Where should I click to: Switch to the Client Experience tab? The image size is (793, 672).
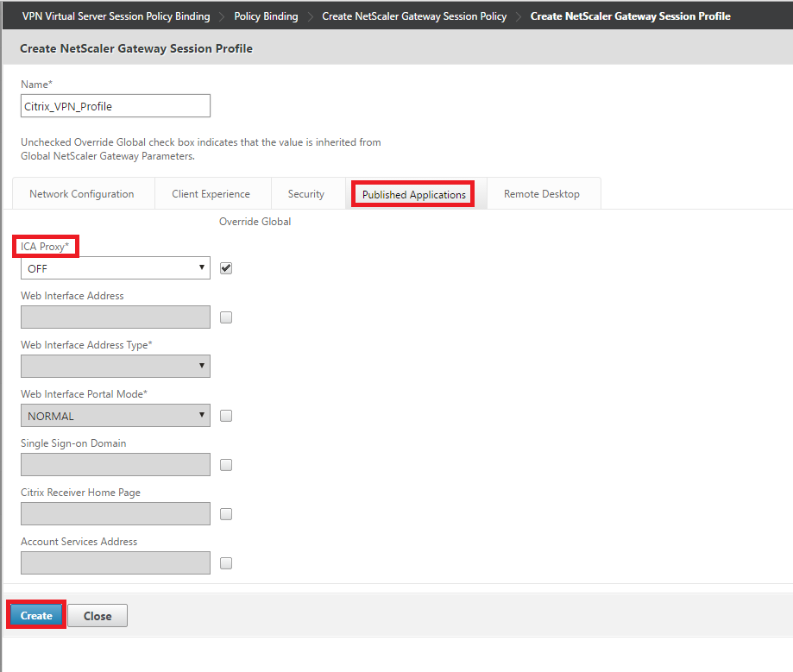coord(212,194)
